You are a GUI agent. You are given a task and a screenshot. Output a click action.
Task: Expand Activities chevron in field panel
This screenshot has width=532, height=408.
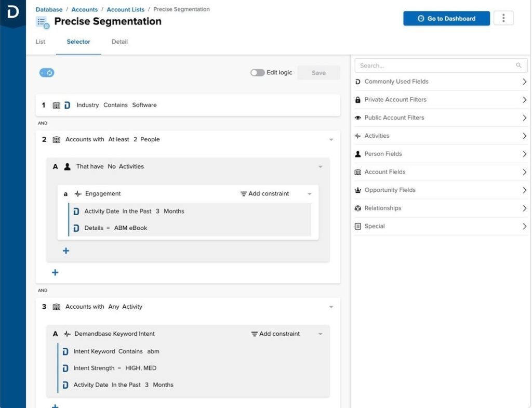(524, 136)
